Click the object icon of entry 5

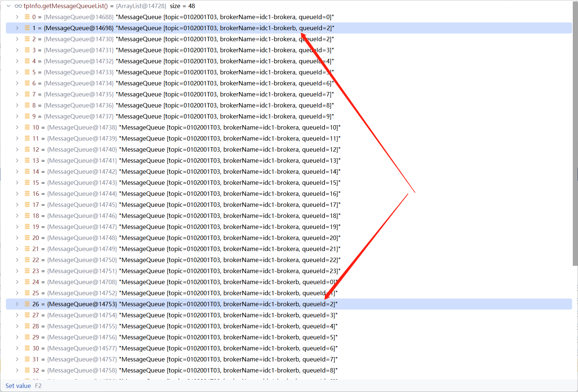pyautogui.click(x=27, y=72)
